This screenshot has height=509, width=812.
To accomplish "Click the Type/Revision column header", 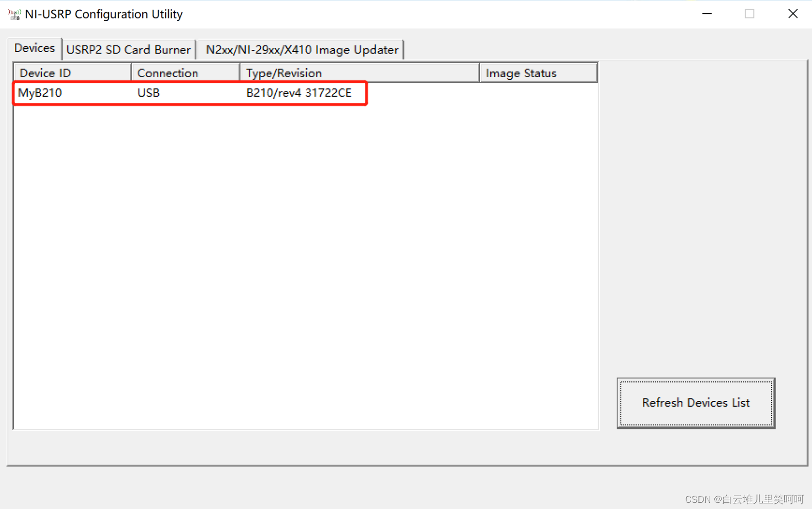I will [x=360, y=73].
